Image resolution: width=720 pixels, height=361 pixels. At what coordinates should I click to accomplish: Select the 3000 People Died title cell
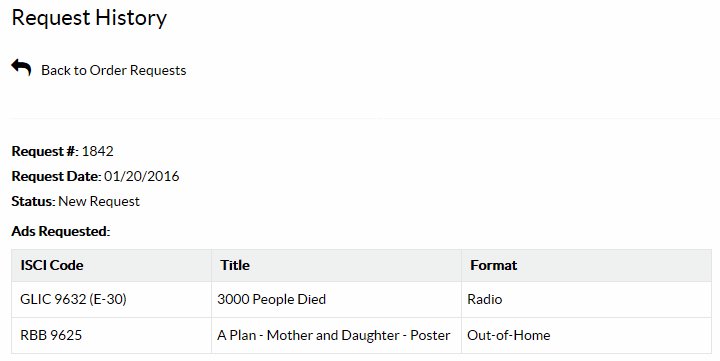(336, 299)
